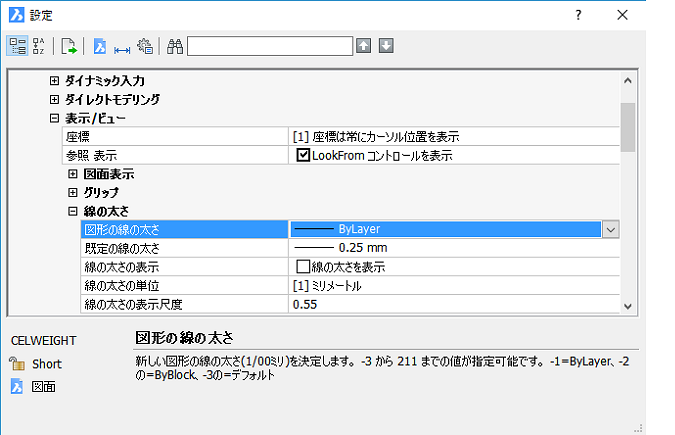
Task: Click the search text field
Action: [269, 46]
